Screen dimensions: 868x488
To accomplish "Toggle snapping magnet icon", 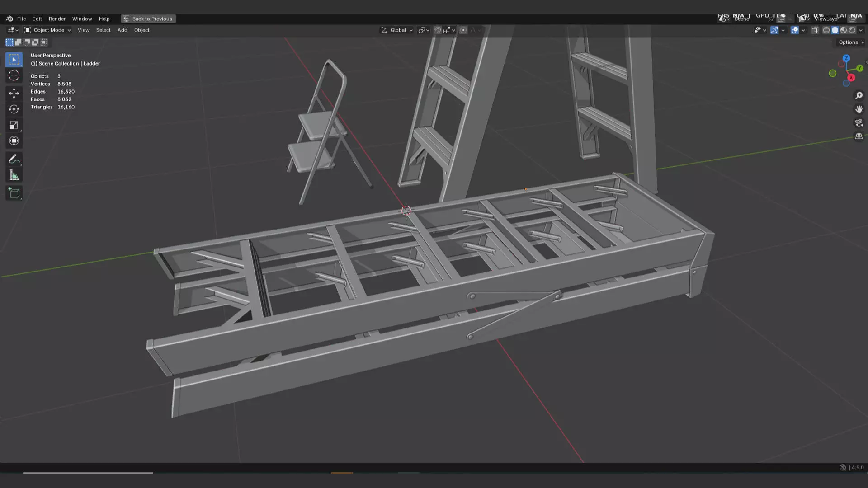I will tap(438, 30).
